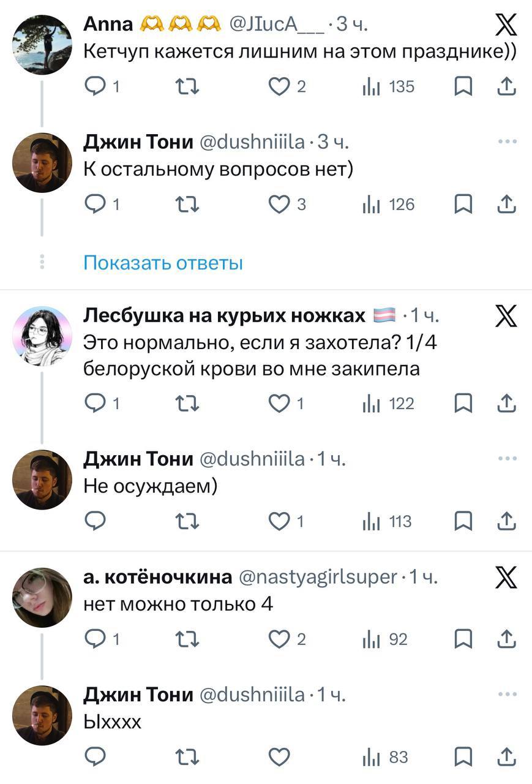Bookmark Anna's tweet
Screen dimensions: 532x784
click(463, 87)
